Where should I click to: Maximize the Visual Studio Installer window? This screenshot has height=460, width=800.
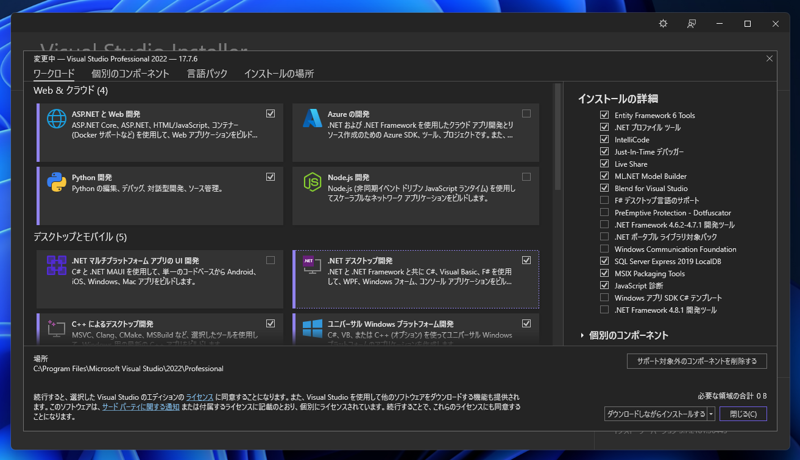(747, 23)
